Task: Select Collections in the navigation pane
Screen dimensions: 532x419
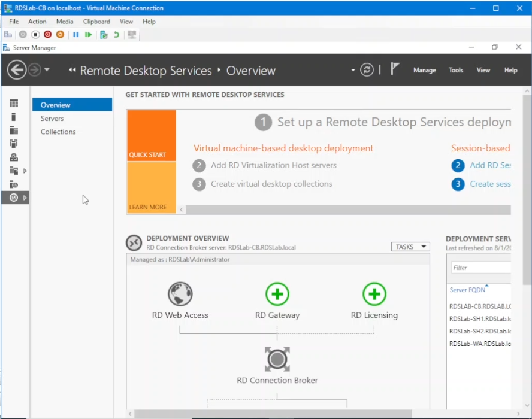Action: [x=58, y=132]
